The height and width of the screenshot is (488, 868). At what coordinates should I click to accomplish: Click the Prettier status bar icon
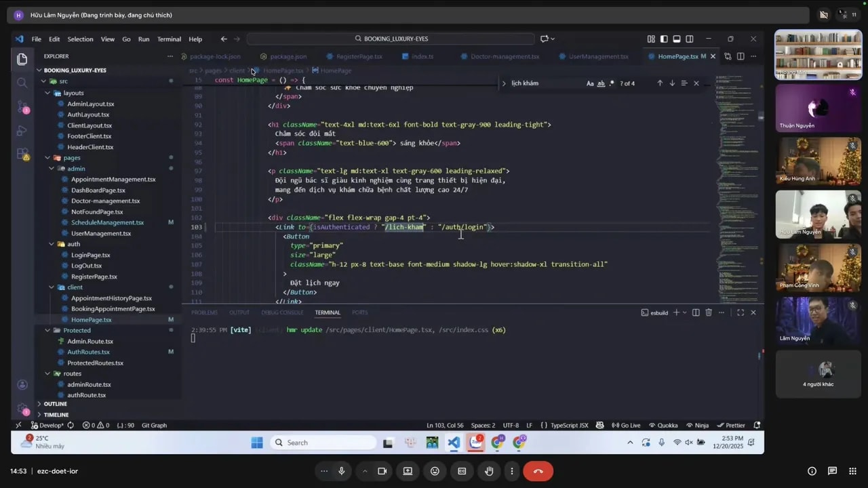pos(732,425)
